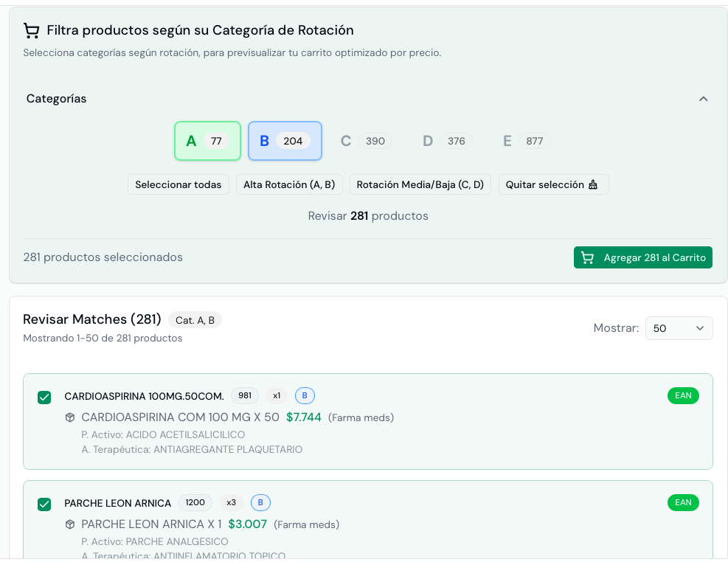
Task: Click the EAN badge on PARCHE LEON ARNICA row
Action: [x=683, y=502]
